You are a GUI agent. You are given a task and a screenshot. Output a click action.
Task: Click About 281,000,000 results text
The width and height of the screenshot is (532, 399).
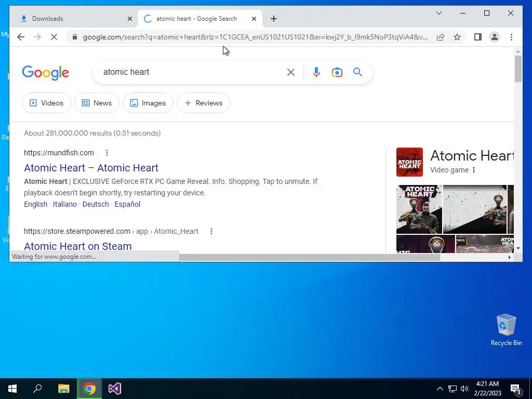[92, 133]
